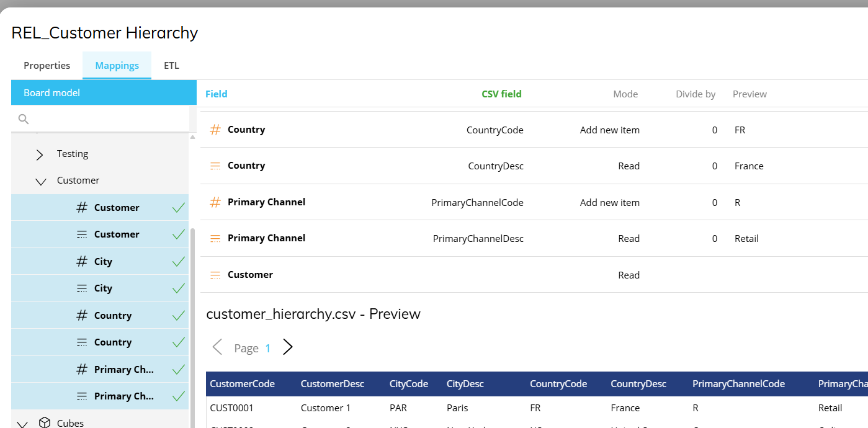
Task: Select the Mappings tab
Action: pos(117,65)
